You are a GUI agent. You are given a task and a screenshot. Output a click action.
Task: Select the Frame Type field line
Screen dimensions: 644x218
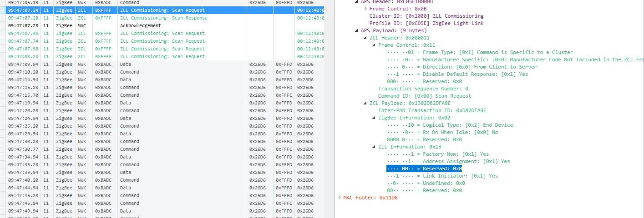tap(480, 52)
